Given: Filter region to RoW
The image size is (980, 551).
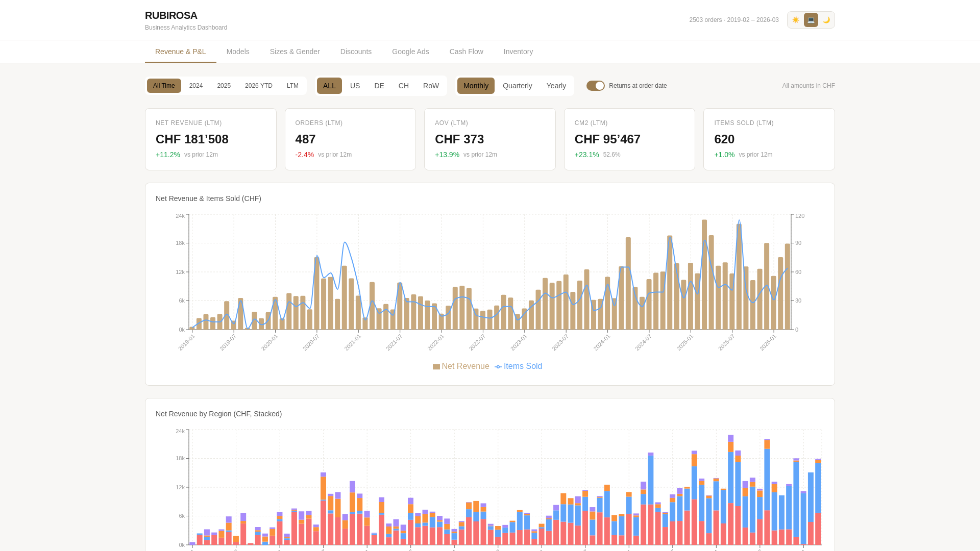Looking at the screenshot, I should coord(431,86).
